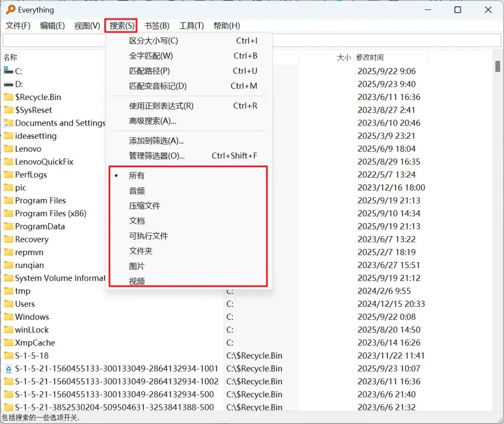
Task: Select the PerfLogs folder icon
Action: pyautogui.click(x=8, y=174)
